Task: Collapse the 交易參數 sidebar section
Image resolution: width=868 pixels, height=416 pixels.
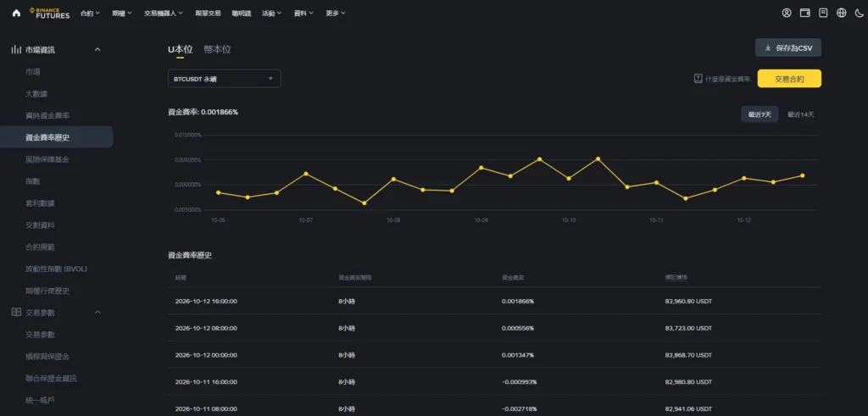Action: pyautogui.click(x=98, y=313)
